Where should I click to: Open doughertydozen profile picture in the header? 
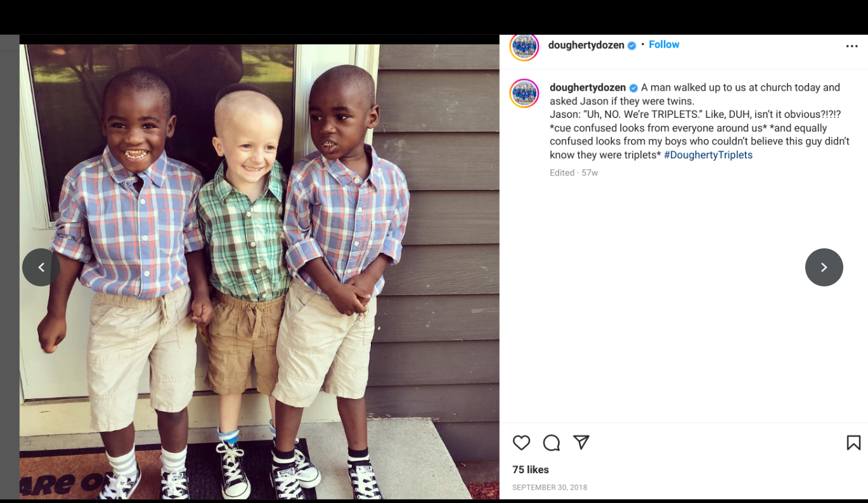point(524,46)
